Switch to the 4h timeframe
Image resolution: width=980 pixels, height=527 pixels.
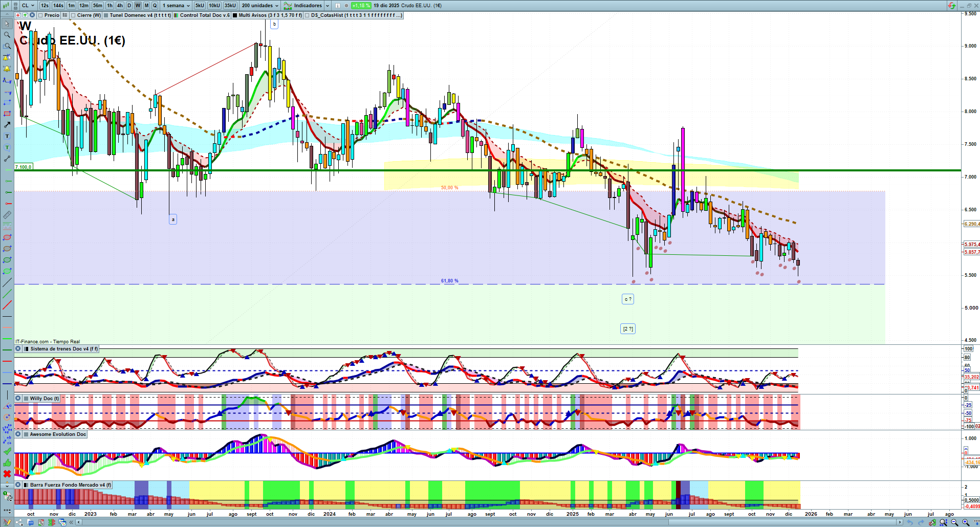[120, 6]
